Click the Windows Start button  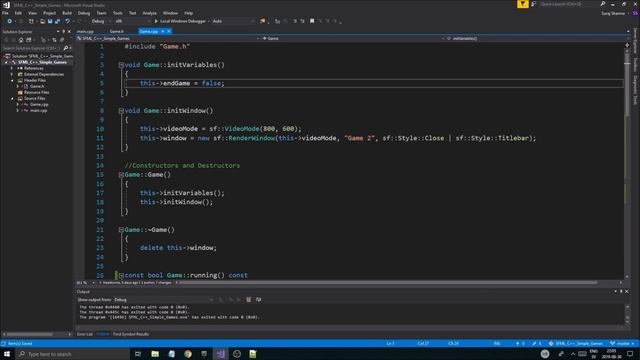click(x=7, y=354)
